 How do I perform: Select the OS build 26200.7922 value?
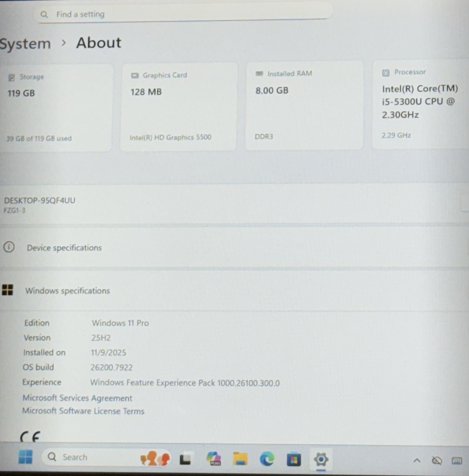click(112, 367)
